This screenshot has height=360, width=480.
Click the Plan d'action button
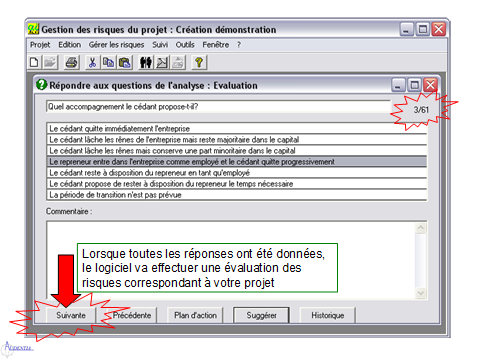(195, 315)
